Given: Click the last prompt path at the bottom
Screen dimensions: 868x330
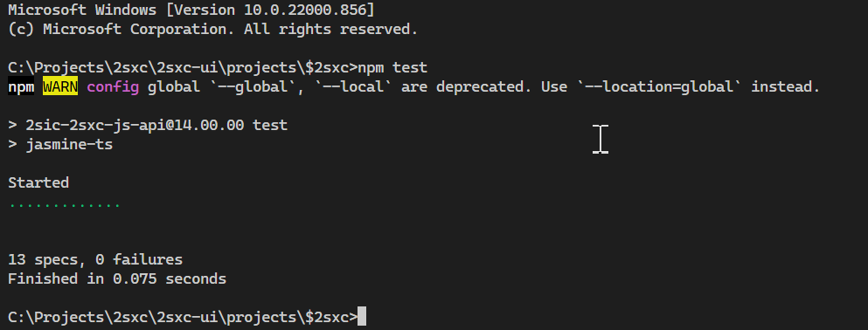Looking at the screenshot, I should (183, 317).
